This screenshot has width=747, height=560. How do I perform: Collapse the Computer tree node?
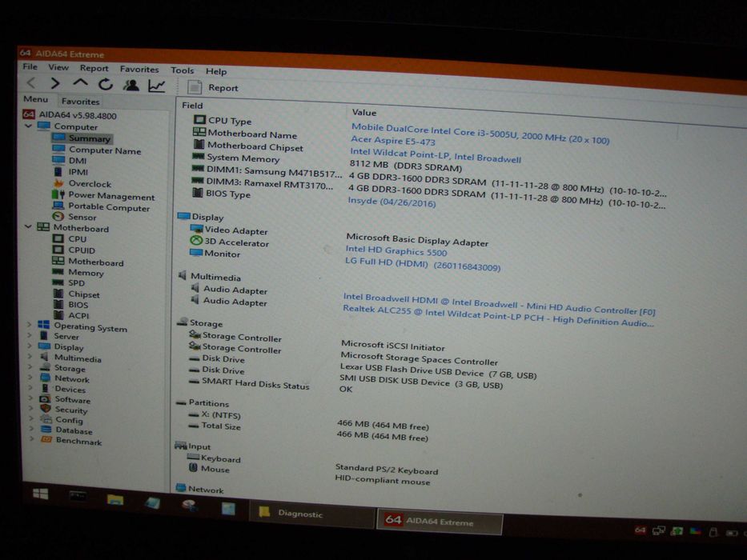pyautogui.click(x=29, y=126)
